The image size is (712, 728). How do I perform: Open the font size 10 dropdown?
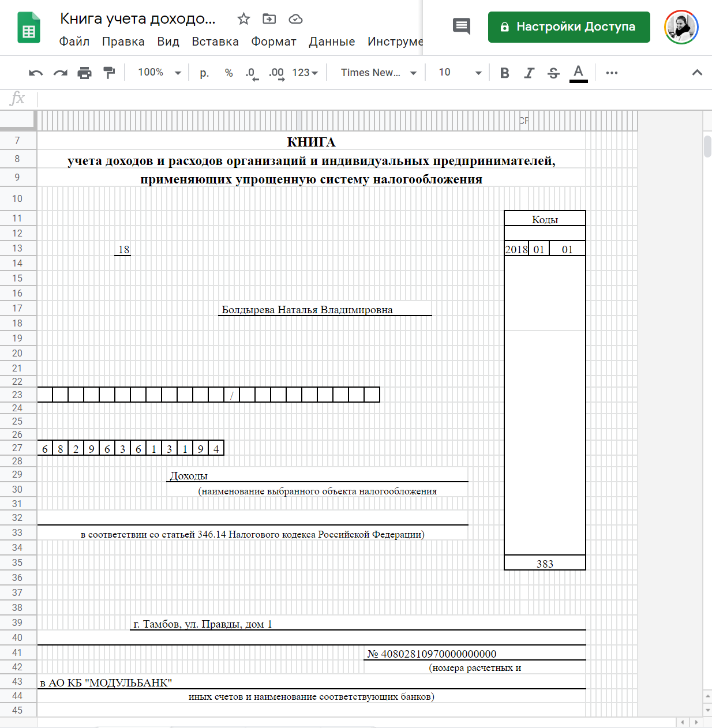[460, 73]
